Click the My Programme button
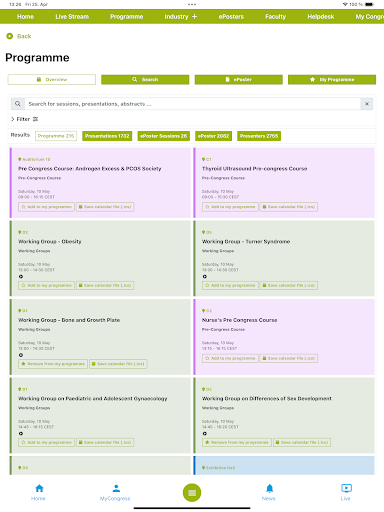Viewport: 384px width, 512px height. 332,79
